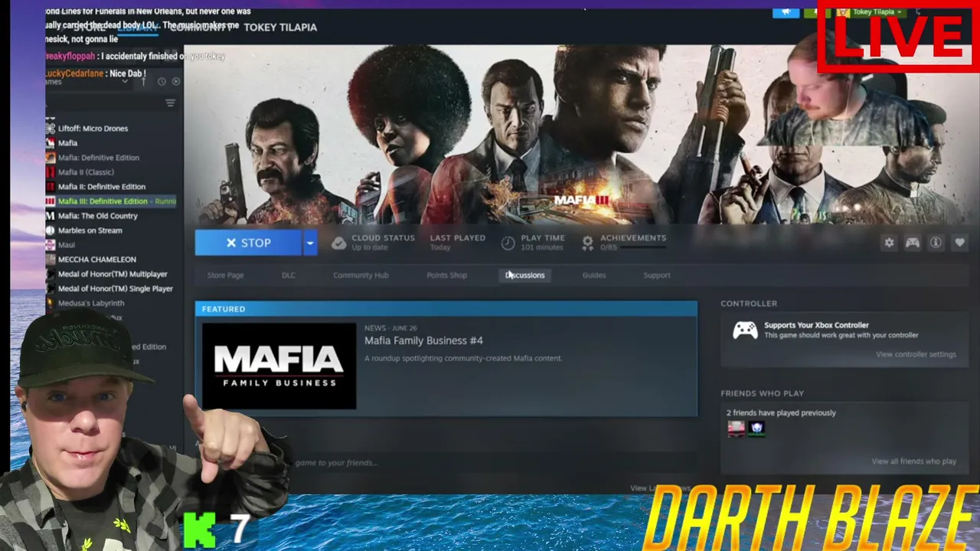Screen dimensions: 980x551
Task: Select Mafia II (Classic) in library
Action: coord(86,172)
